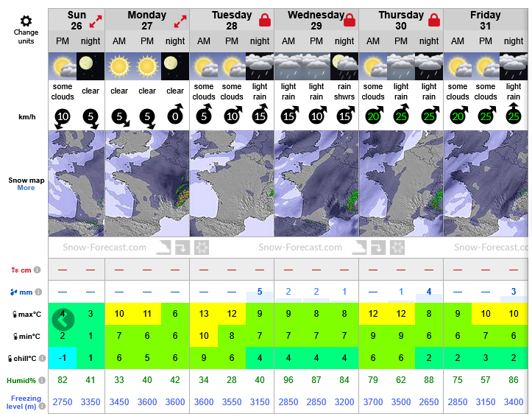
Task: Click Sunday PM chill value -1
Action: point(63,357)
